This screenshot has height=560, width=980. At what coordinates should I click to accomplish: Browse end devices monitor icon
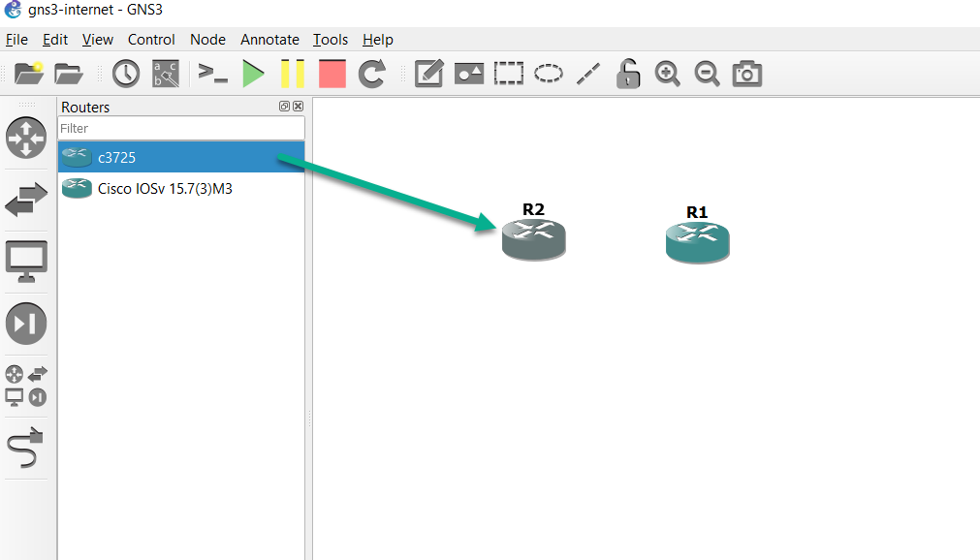point(26,262)
